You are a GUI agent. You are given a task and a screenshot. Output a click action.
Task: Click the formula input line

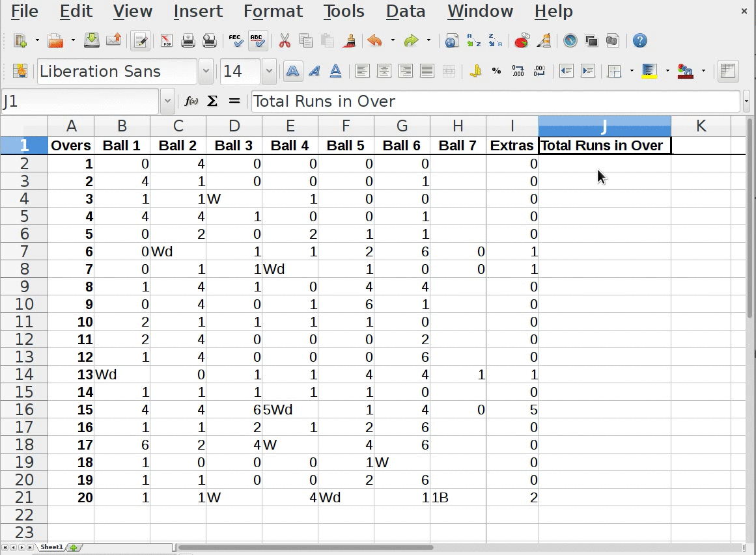(495, 102)
